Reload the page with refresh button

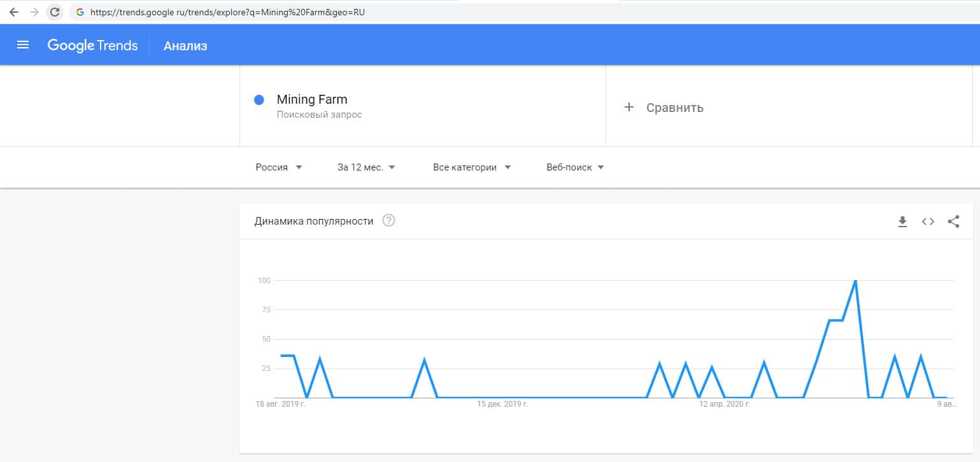point(55,12)
